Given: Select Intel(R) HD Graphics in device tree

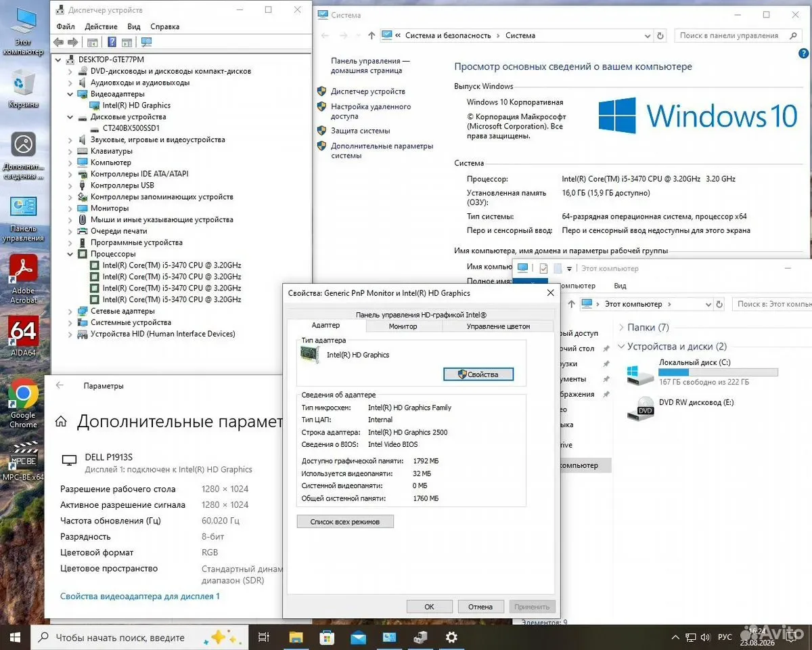Looking at the screenshot, I should tap(136, 106).
